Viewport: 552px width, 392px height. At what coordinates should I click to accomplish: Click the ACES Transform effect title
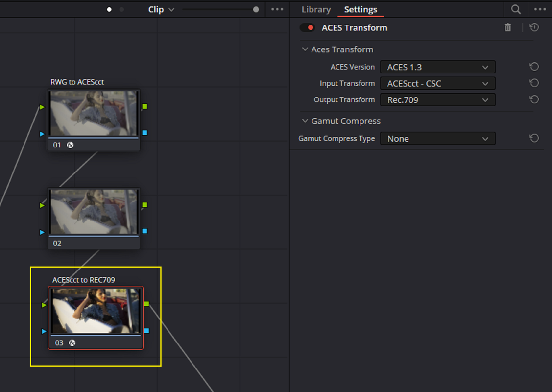pyautogui.click(x=355, y=28)
